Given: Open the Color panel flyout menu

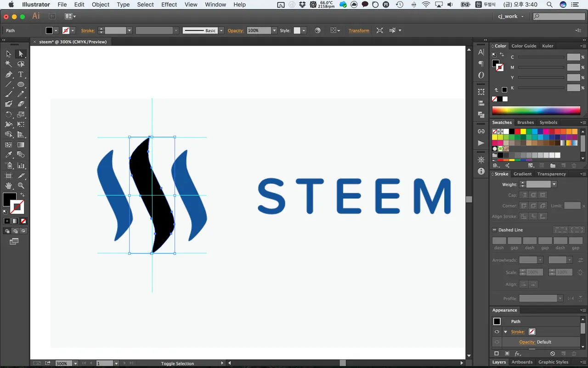Looking at the screenshot, I should [x=583, y=46].
